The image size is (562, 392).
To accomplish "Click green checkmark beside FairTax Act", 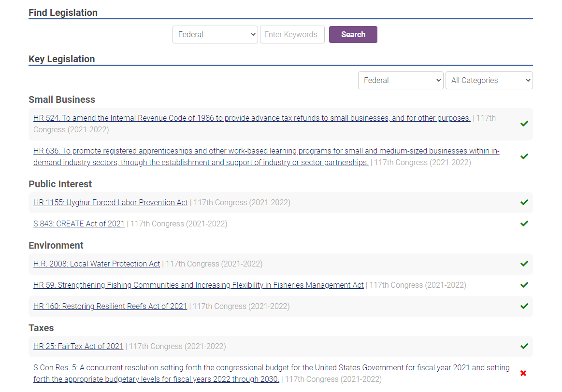I will coord(524,346).
